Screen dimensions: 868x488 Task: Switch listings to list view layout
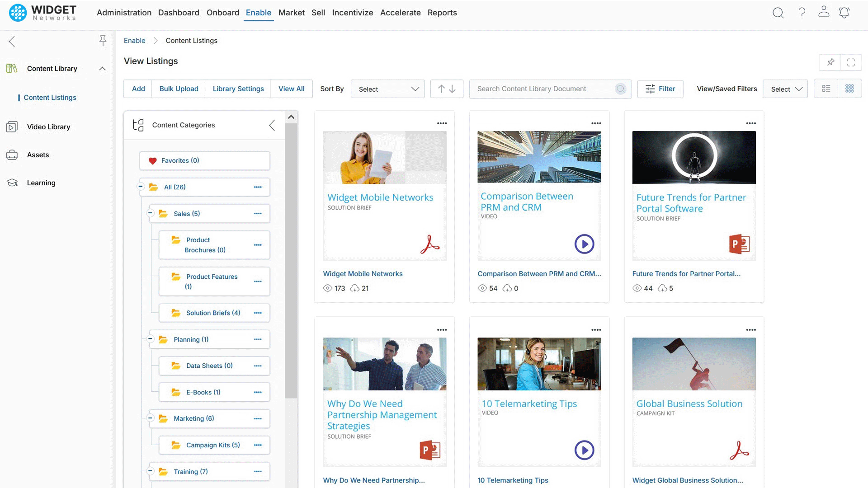pyautogui.click(x=826, y=89)
